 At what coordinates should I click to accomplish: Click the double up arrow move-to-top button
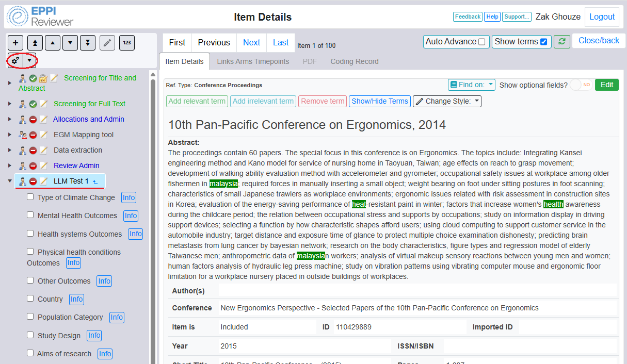35,43
